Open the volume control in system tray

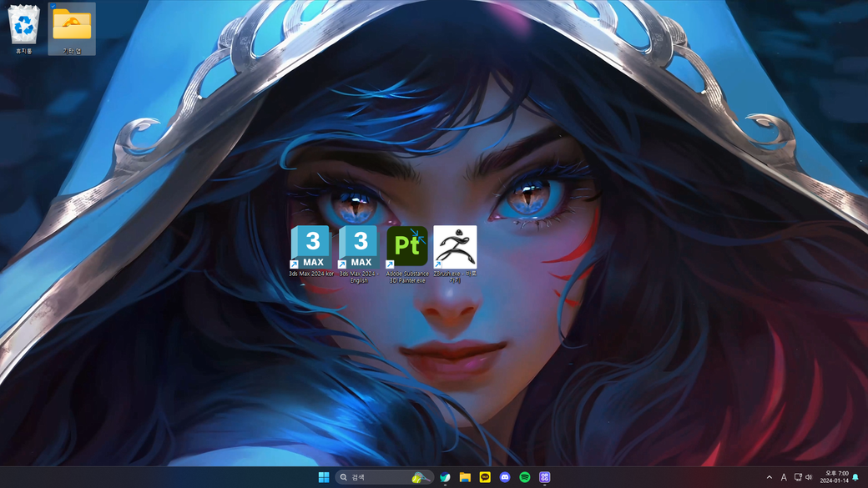click(809, 477)
